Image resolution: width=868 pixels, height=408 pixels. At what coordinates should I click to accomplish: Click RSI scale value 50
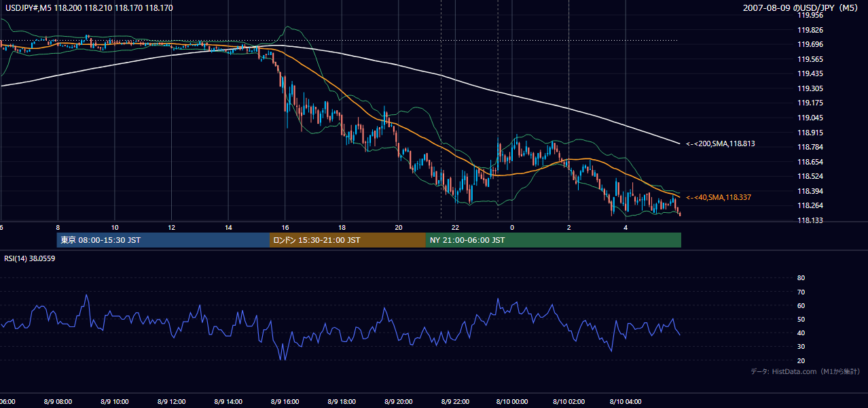click(x=801, y=319)
